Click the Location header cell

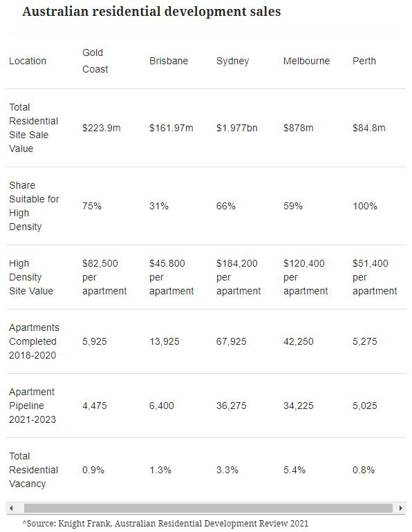click(x=28, y=61)
